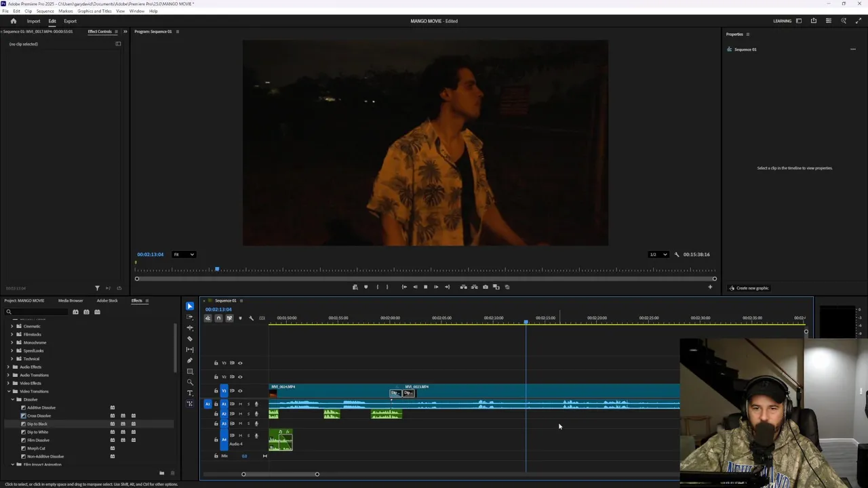This screenshot has width=868, height=488.
Task: Switch to the Import workspace
Action: [33, 21]
